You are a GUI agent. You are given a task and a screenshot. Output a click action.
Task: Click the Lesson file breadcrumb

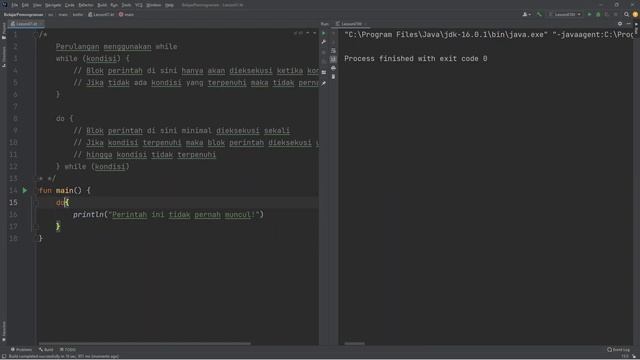tap(101, 14)
